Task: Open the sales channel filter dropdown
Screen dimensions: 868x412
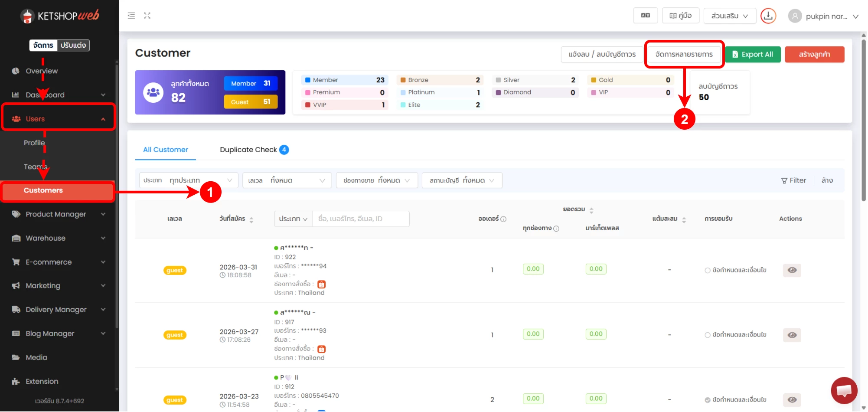Action: (376, 180)
